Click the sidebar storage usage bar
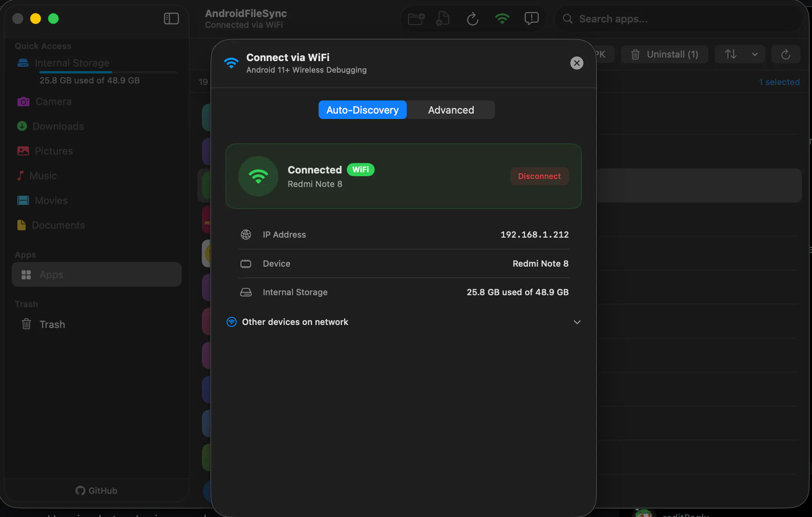The width and height of the screenshot is (812, 517). [108, 72]
